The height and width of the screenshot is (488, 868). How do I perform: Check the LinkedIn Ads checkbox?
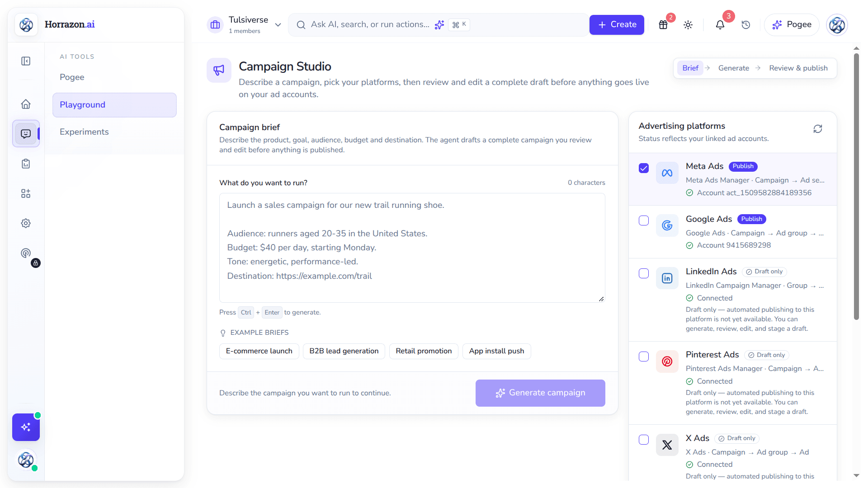tap(644, 273)
